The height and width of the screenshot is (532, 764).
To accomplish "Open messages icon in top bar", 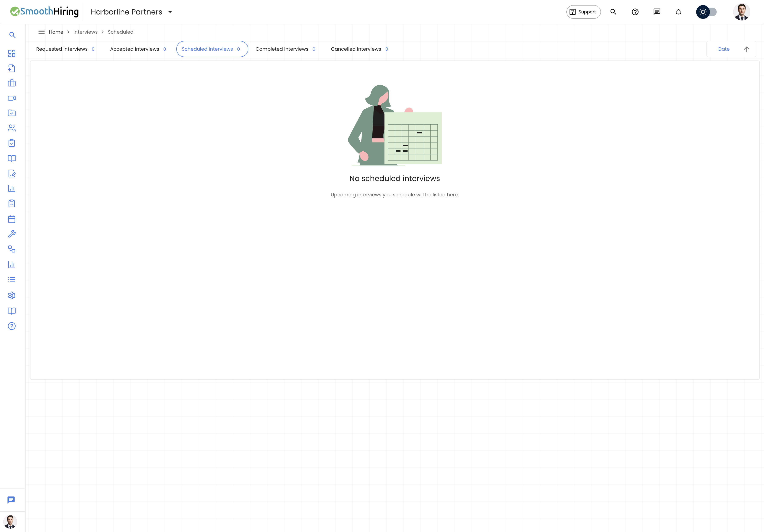I will point(657,12).
